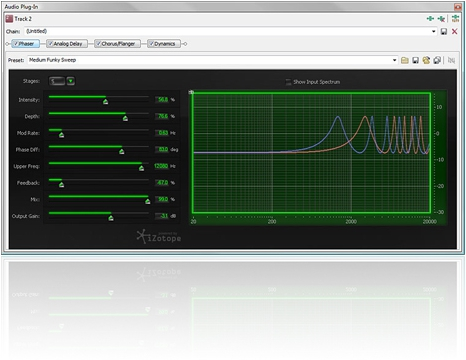Switch to the Chorus/Flanger plug-in
This screenshot has width=466, height=360.
click(117, 44)
